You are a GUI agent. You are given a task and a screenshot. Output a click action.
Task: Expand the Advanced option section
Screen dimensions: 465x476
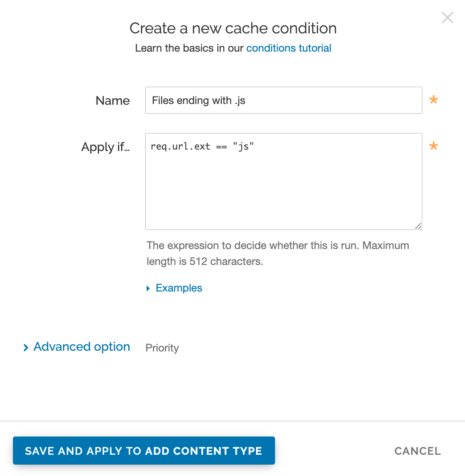click(x=81, y=347)
